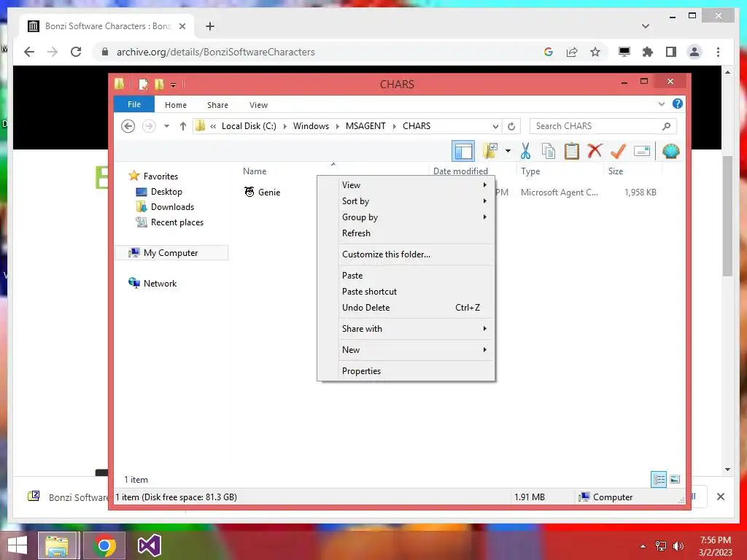Select Local Disk (C:) in the breadcrumb
Image resolution: width=747 pixels, height=560 pixels.
249,126
